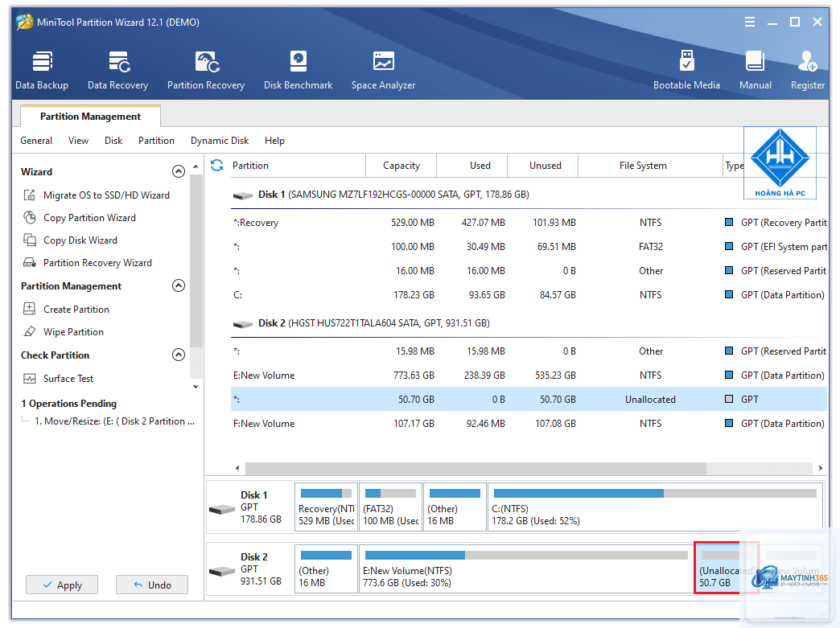Collapse the Check Partition section
The image size is (840, 628).
179,355
